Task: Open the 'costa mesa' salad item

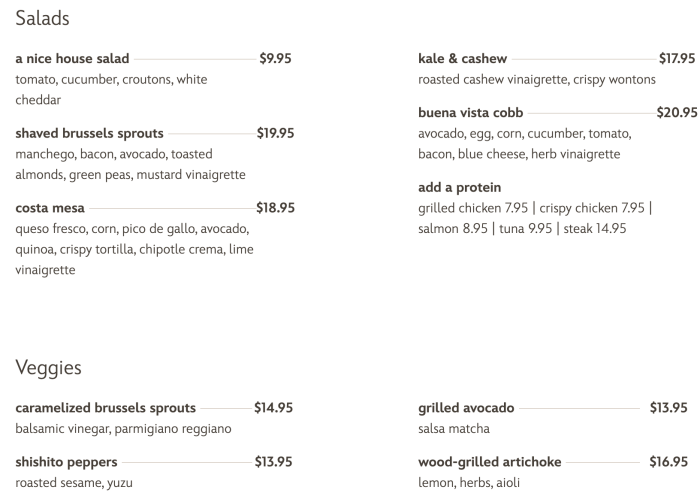Action: coord(50,208)
